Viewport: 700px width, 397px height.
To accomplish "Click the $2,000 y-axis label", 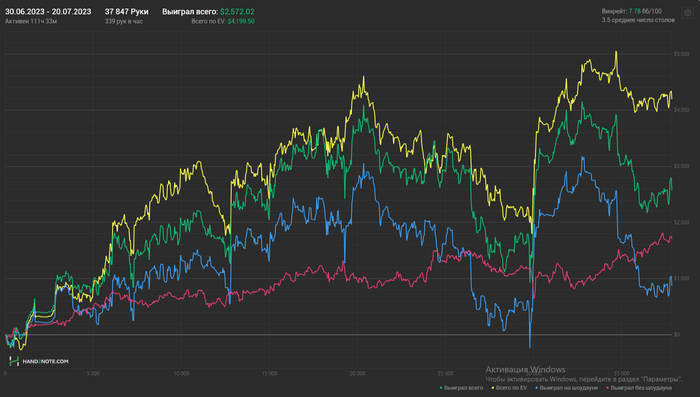I will 681,222.
